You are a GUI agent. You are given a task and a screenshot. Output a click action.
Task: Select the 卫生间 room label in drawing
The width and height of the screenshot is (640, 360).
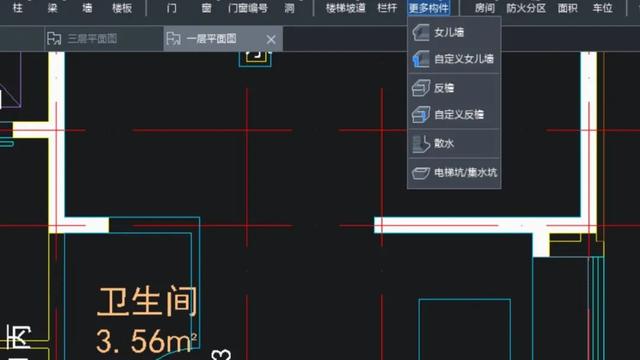coord(147,302)
